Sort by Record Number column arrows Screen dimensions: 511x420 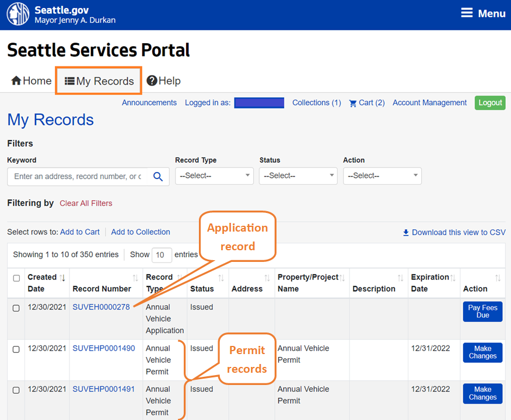pyautogui.click(x=135, y=278)
